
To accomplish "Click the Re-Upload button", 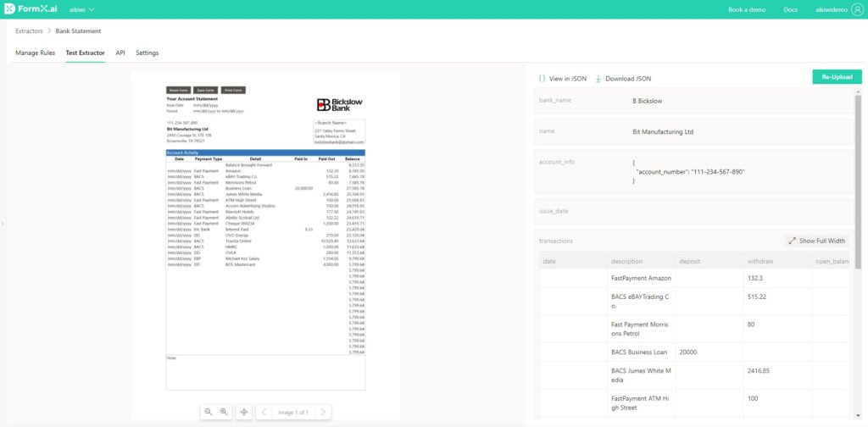I will click(837, 77).
